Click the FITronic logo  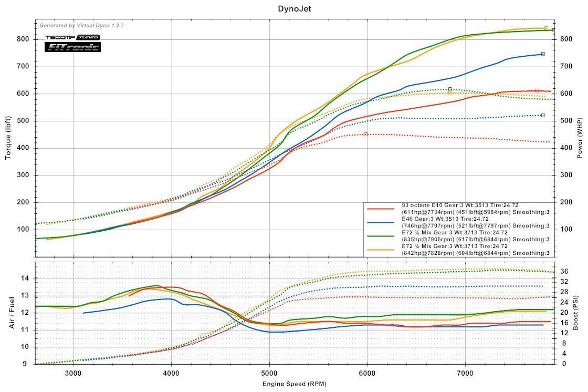pyautogui.click(x=72, y=47)
